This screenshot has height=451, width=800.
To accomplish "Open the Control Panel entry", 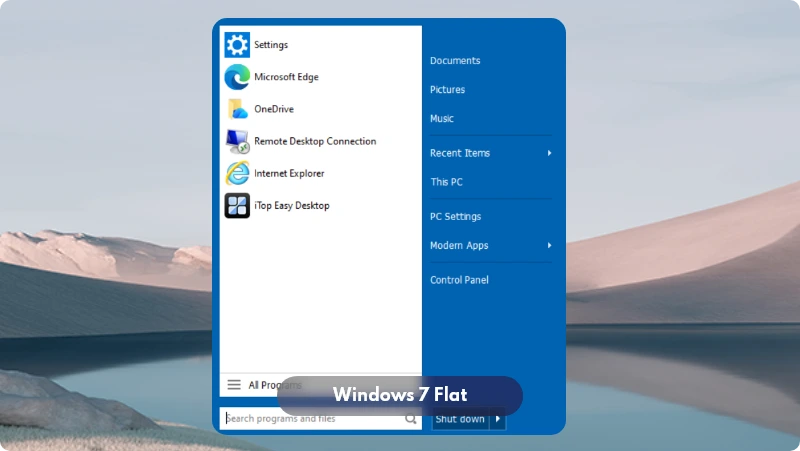I will (459, 280).
